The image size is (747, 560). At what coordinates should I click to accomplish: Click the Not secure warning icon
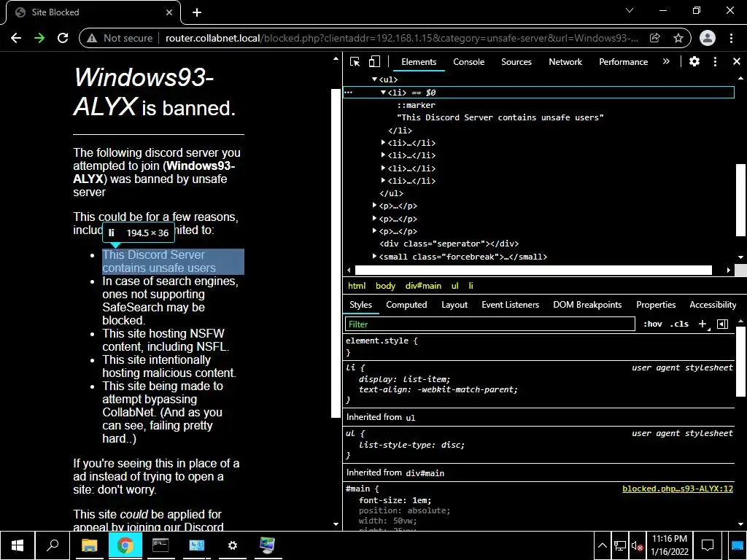pos(92,38)
